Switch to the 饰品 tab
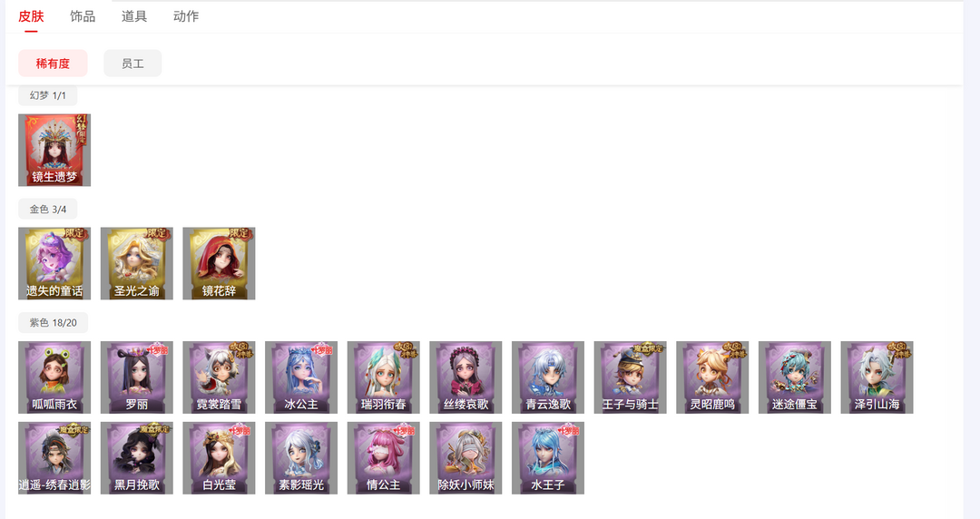The image size is (980, 519). pos(83,16)
